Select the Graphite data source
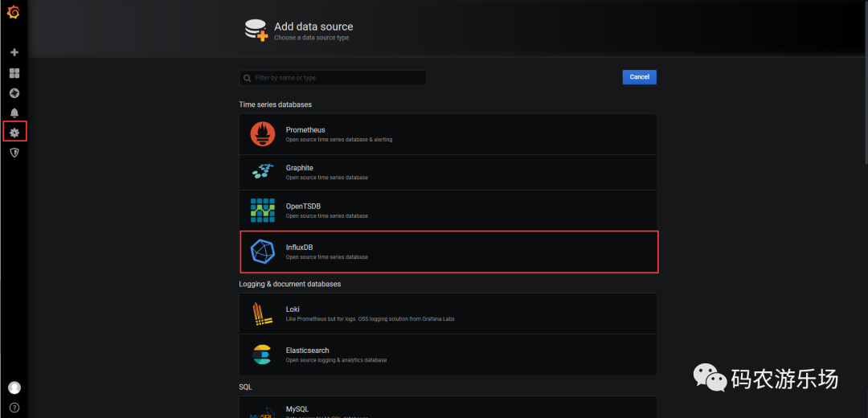This screenshot has height=418, width=868. click(x=448, y=172)
